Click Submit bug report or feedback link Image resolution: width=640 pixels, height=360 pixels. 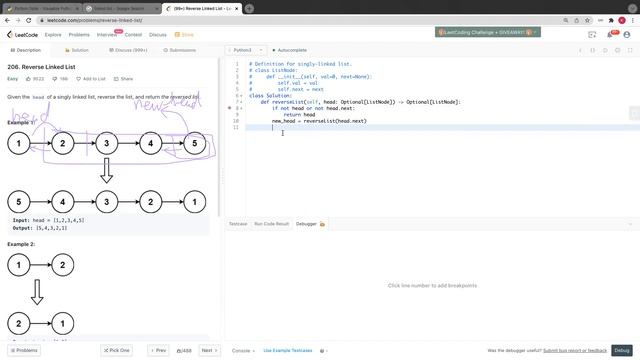[x=575, y=351]
